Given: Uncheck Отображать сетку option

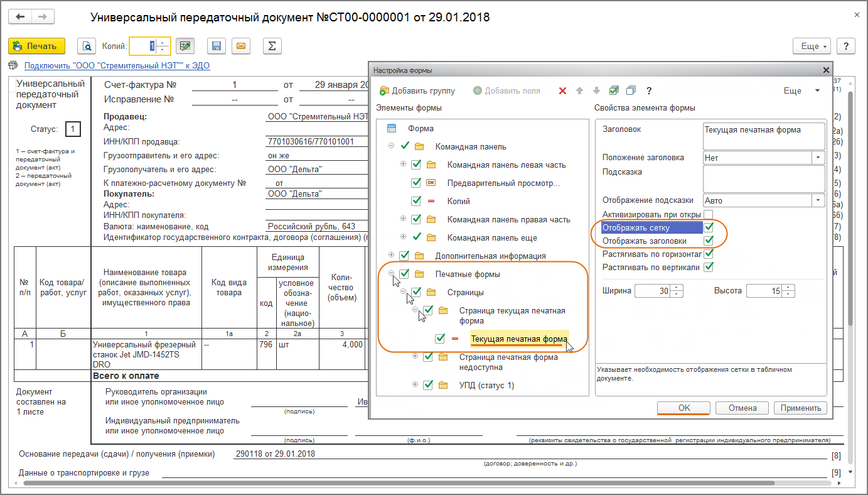Looking at the screenshot, I should 709,227.
